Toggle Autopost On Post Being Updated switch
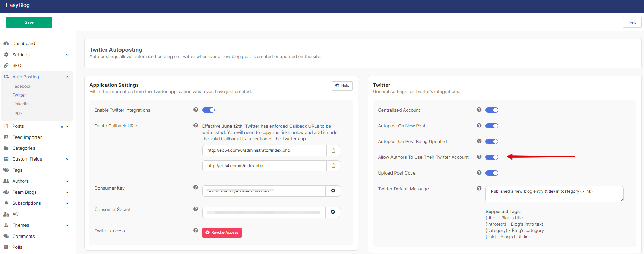This screenshot has width=644, height=254. click(492, 142)
